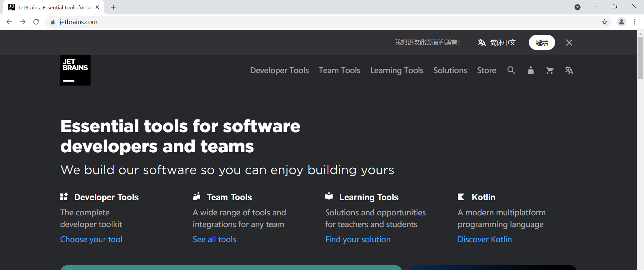Image resolution: width=644 pixels, height=270 pixels.
Task: View site security lock info
Action: [x=53, y=22]
